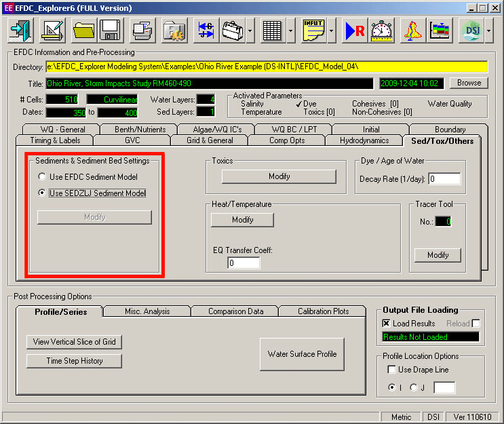504x424 pixels.
Task: Click the EQ Transfer Coeff field
Action: pos(244,263)
